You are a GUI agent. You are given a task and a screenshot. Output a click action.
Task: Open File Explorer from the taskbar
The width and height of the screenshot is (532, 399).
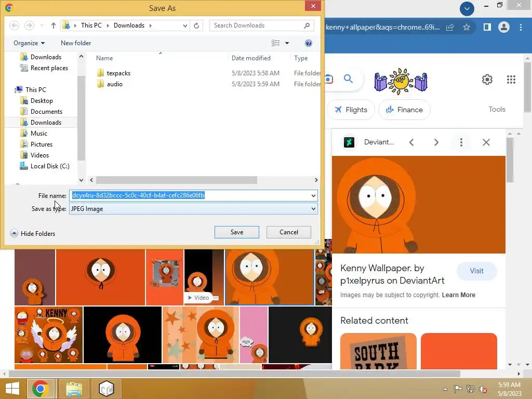tap(74, 389)
